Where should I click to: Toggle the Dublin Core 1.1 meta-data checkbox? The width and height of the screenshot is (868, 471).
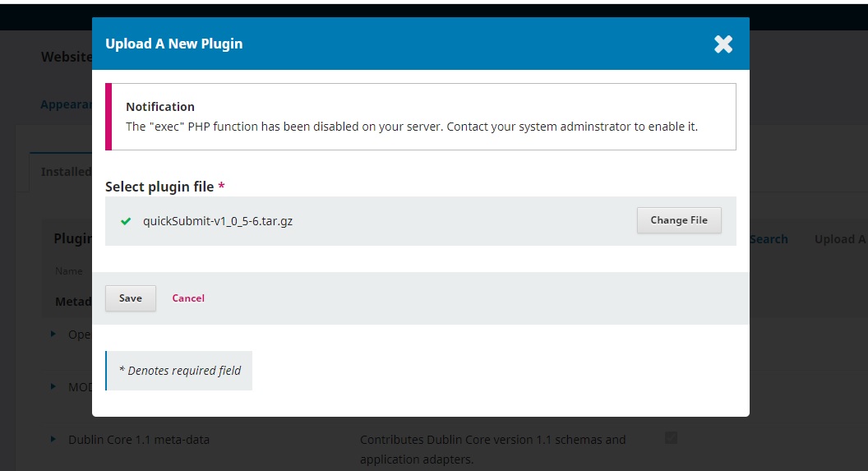pos(671,438)
